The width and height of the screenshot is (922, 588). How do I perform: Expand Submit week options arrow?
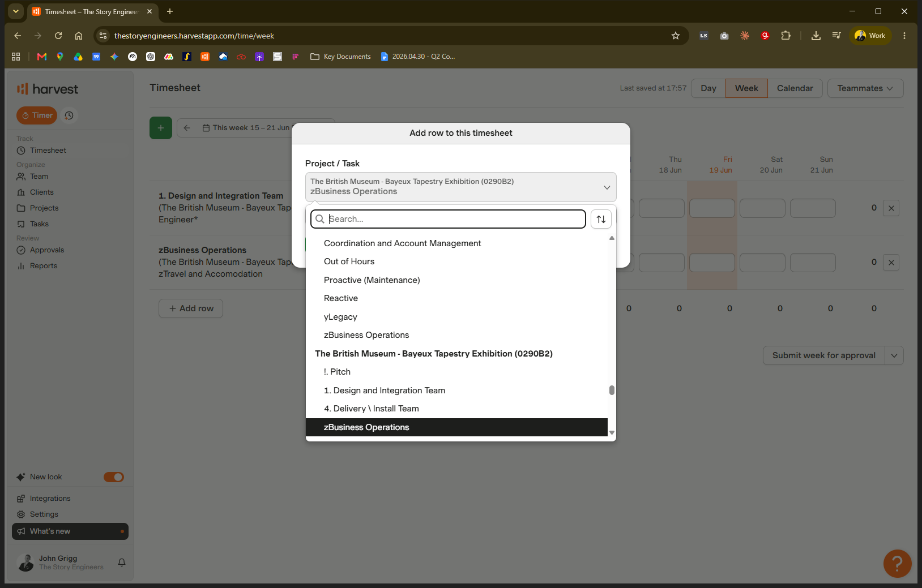[894, 355]
